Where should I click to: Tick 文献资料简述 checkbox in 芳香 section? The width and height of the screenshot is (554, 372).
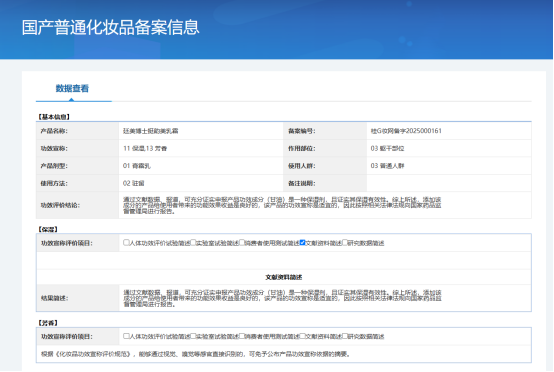(302, 336)
